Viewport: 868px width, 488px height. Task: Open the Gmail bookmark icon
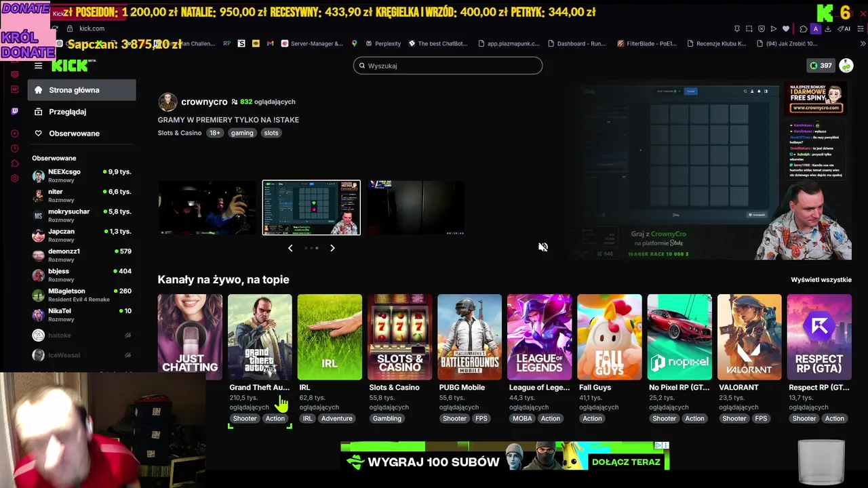(x=270, y=43)
